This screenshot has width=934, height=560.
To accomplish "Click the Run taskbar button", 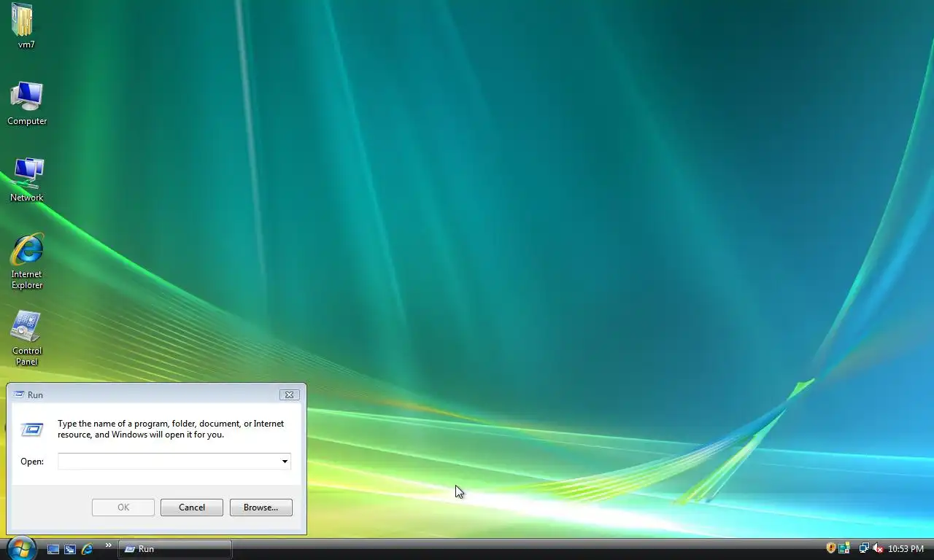I will (175, 549).
